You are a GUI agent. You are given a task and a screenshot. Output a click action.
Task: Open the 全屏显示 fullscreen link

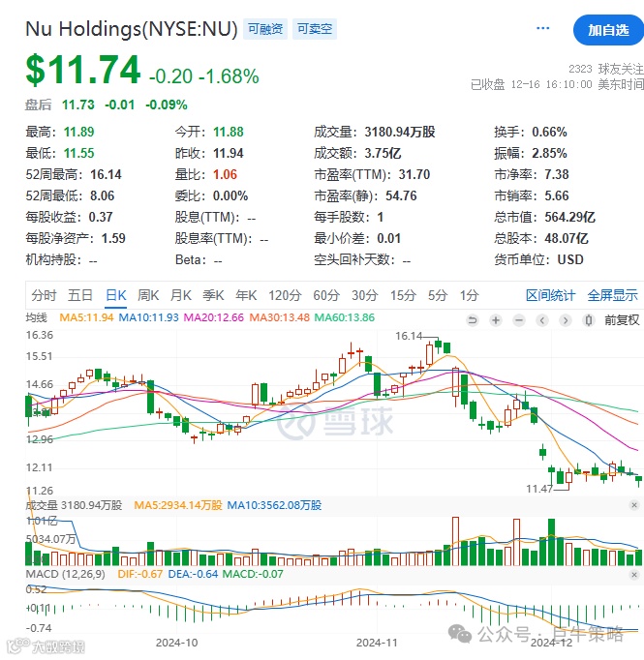[612, 295]
